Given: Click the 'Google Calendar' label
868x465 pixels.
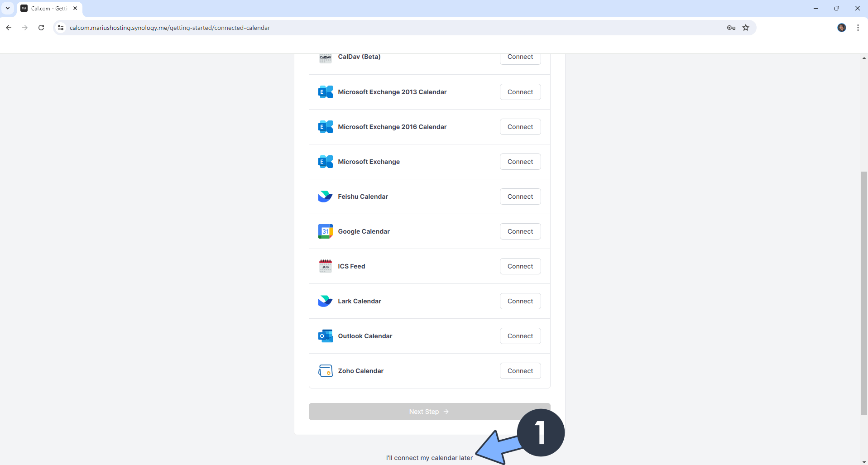Looking at the screenshot, I should (x=364, y=231).
